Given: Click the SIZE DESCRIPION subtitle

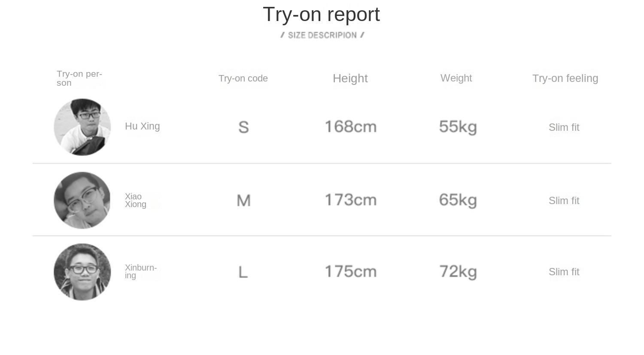Looking at the screenshot, I should (322, 35).
